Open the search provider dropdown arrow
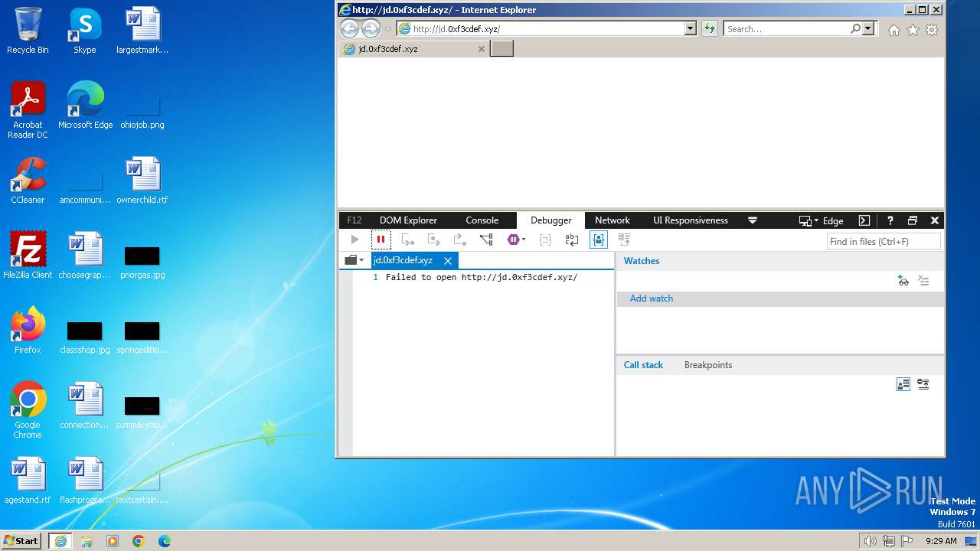 868,29
